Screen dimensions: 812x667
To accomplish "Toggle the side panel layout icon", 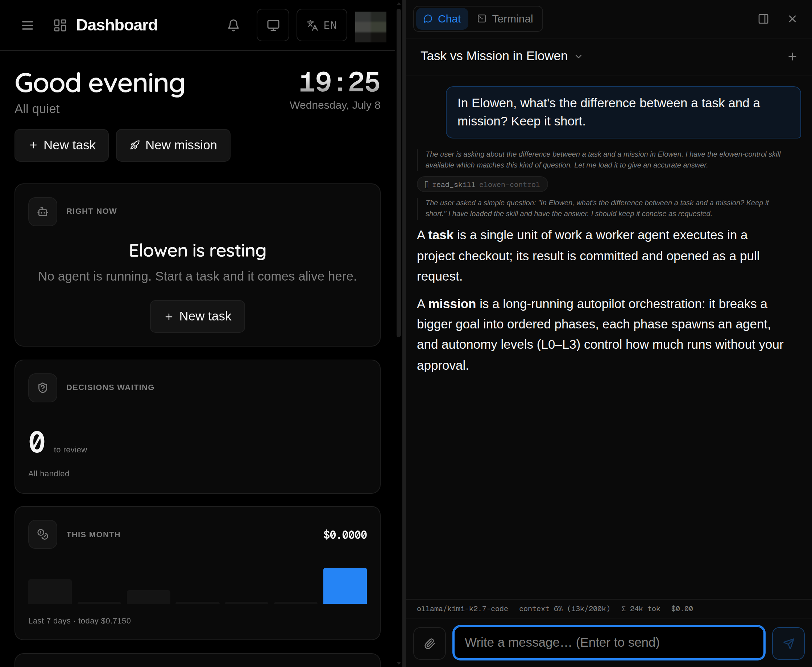I will pos(763,19).
